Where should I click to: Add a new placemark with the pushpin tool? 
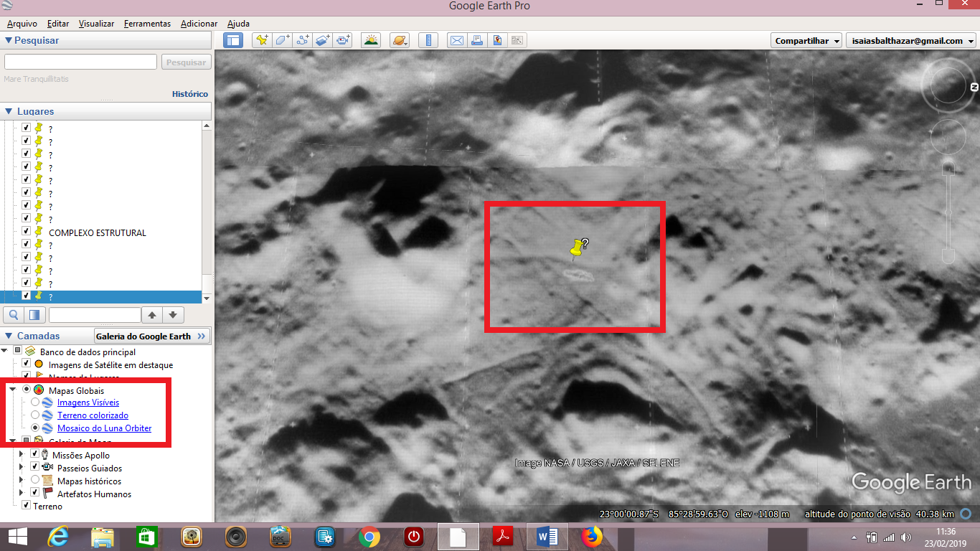coord(262,40)
